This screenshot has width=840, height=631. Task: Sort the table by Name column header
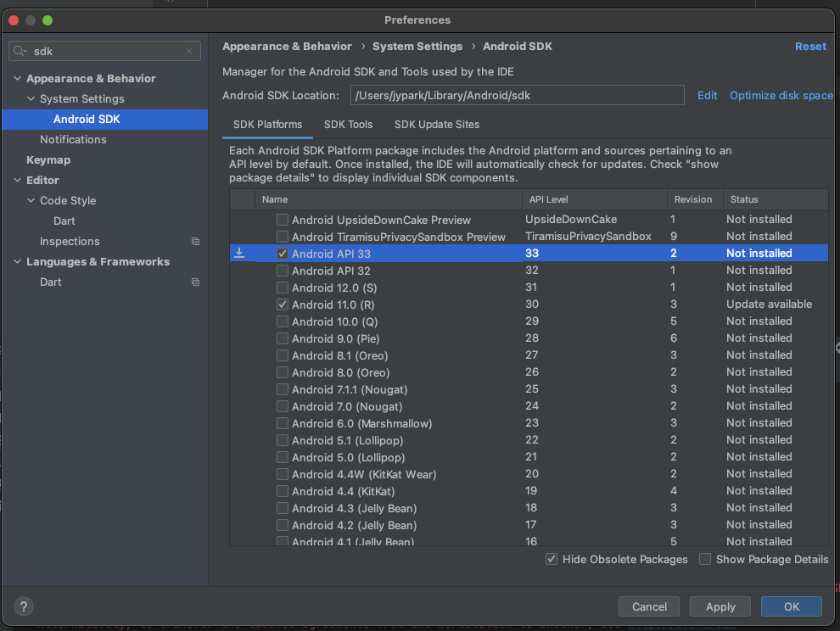(389, 199)
